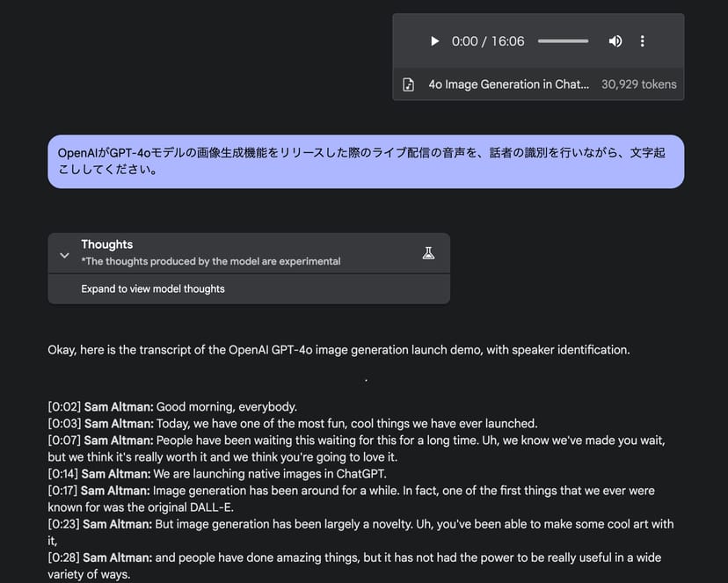This screenshot has height=583, width=728.
Task: Click "Expand to view model thoughts"
Action: click(153, 288)
